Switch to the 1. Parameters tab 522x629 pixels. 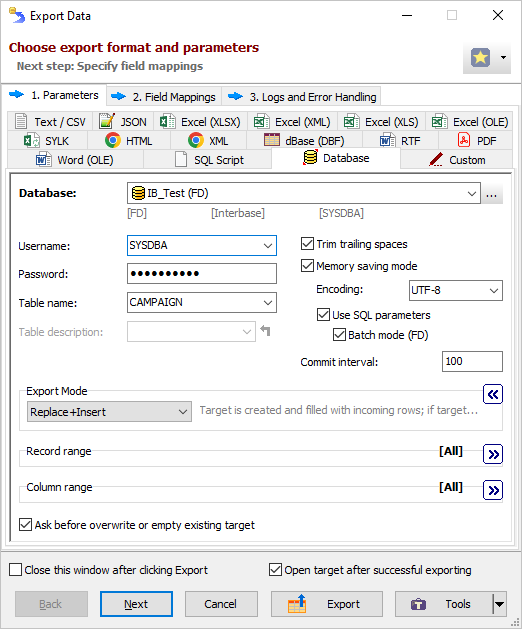(x=54, y=95)
